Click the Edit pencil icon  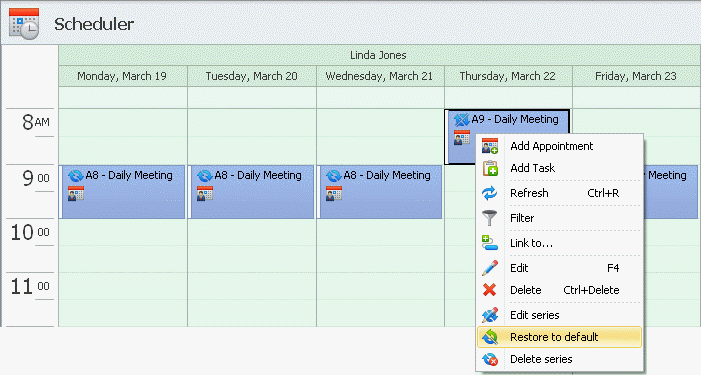pos(490,268)
